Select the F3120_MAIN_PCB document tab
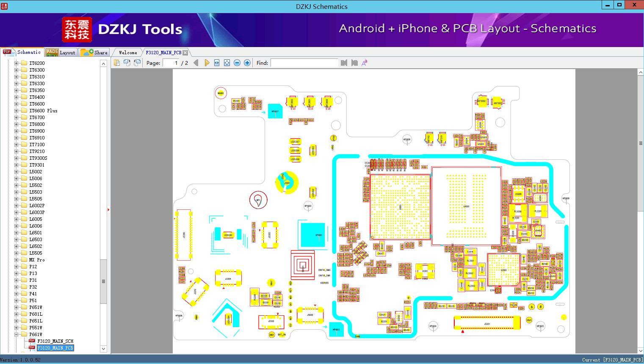Screen dimensions: 644x364 (x=163, y=53)
